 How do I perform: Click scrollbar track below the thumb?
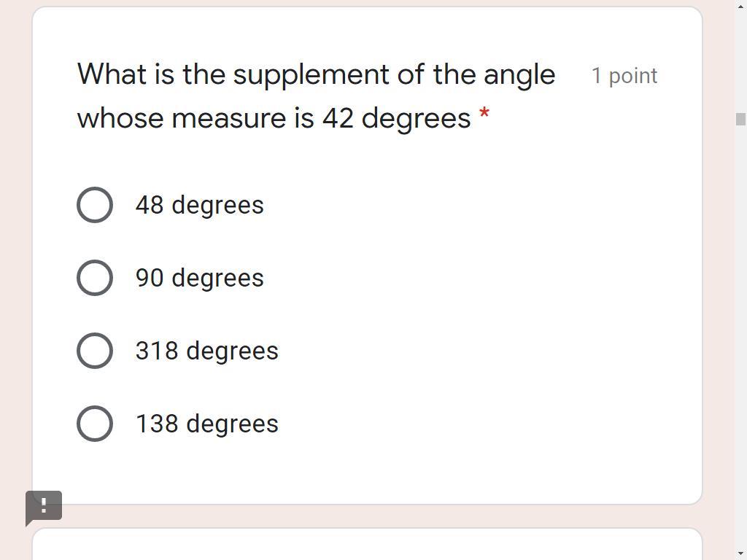click(x=740, y=328)
